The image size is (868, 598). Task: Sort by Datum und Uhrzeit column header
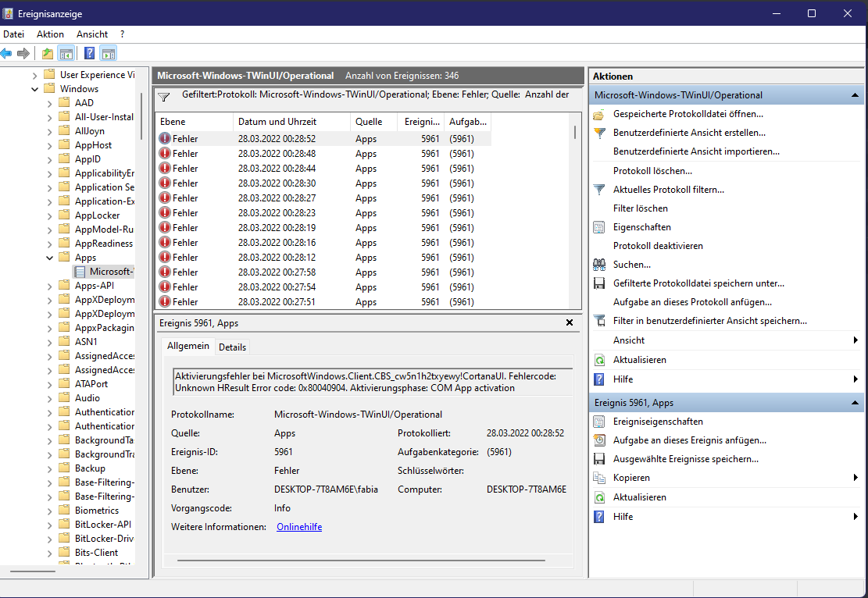pos(291,122)
